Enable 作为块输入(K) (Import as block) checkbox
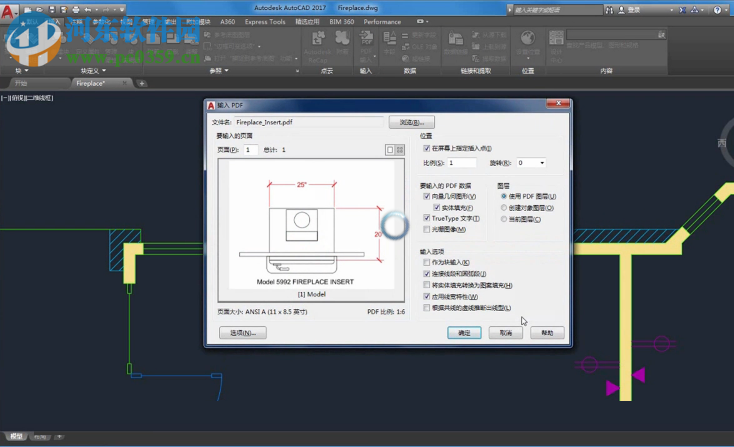 [x=426, y=262]
